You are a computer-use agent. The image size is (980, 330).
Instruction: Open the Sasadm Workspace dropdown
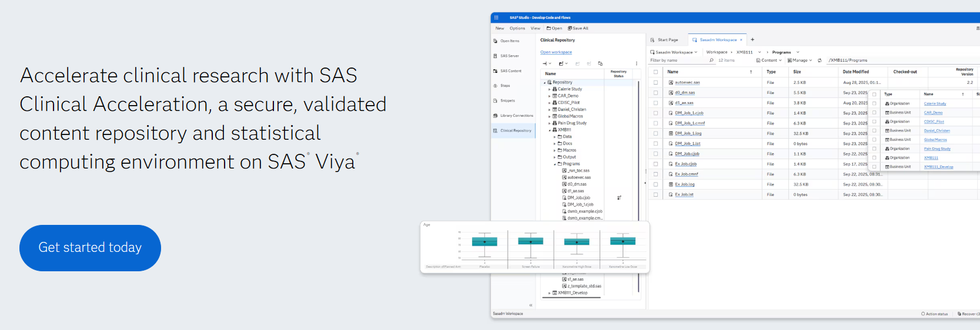point(674,52)
